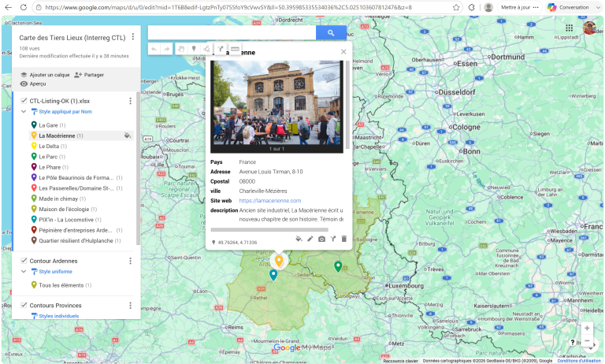Click the directions icon in info card

tap(333, 239)
